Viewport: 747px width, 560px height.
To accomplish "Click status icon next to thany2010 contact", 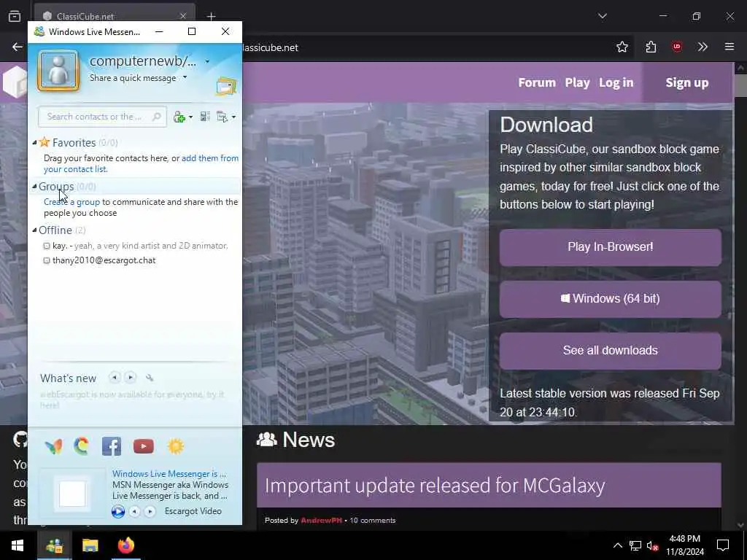I will point(47,260).
